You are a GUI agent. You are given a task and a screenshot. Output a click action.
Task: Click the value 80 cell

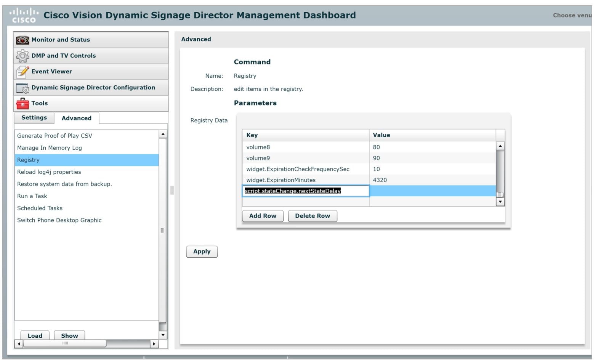[433, 147]
